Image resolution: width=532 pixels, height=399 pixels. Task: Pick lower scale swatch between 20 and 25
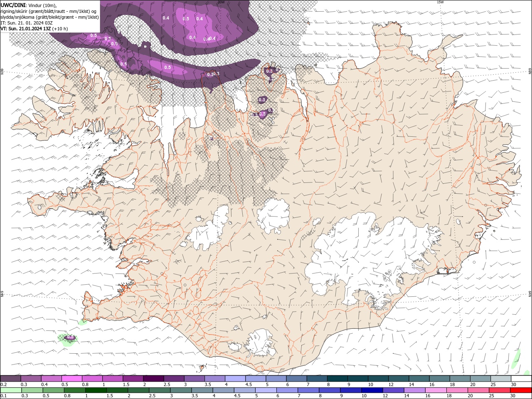pos(478,390)
